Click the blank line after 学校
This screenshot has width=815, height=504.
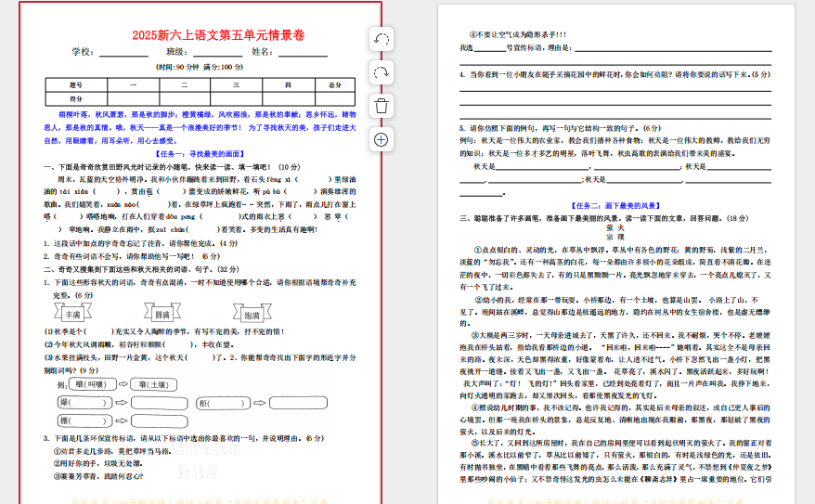pos(123,53)
